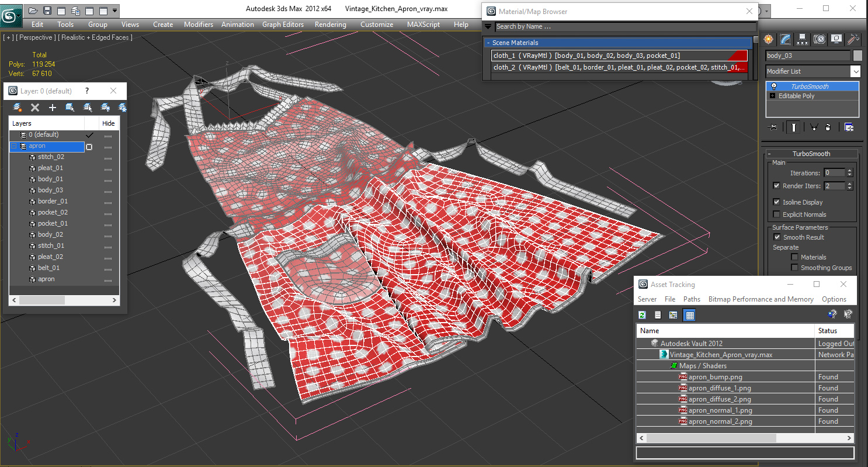Enable Separate by Smoothing Groups checkbox
Image resolution: width=868 pixels, height=467 pixels.
(x=794, y=268)
